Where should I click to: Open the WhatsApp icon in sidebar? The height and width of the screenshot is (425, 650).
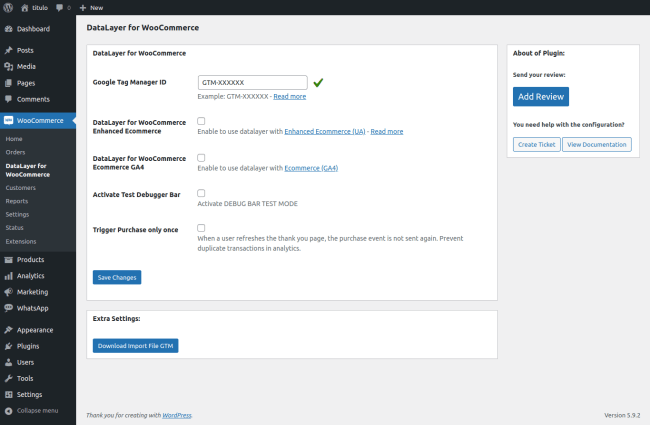pyautogui.click(x=8, y=308)
